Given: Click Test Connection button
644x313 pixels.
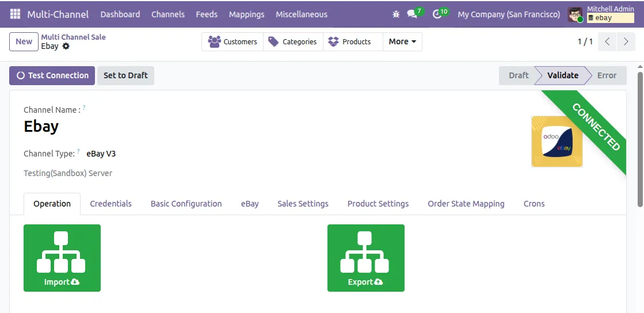Looking at the screenshot, I should (x=52, y=75).
